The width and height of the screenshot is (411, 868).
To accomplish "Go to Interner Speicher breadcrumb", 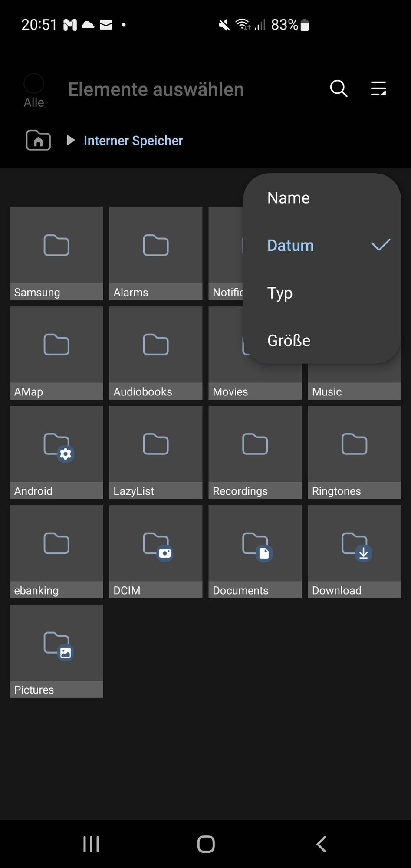I will 133,141.
